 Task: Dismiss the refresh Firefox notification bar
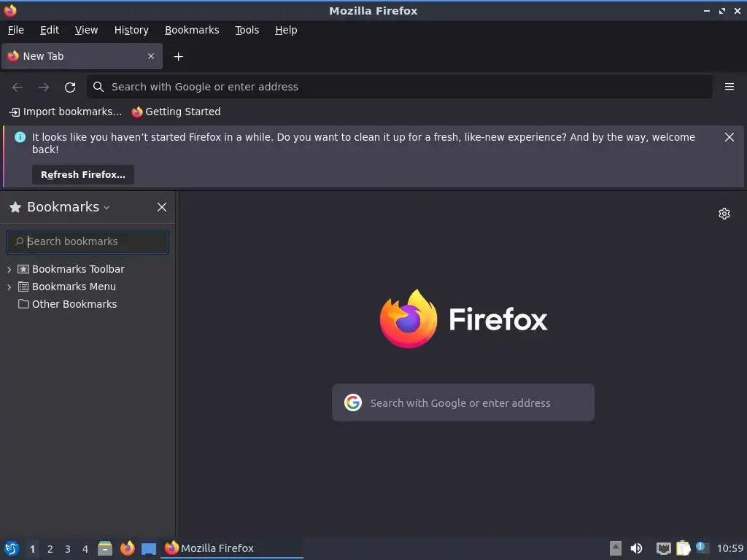[x=729, y=137]
